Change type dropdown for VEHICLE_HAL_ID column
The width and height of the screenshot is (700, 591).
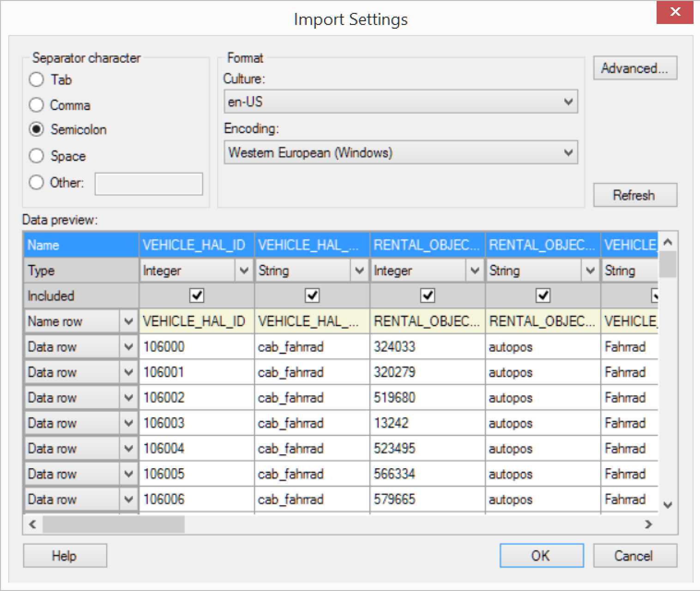tap(244, 271)
